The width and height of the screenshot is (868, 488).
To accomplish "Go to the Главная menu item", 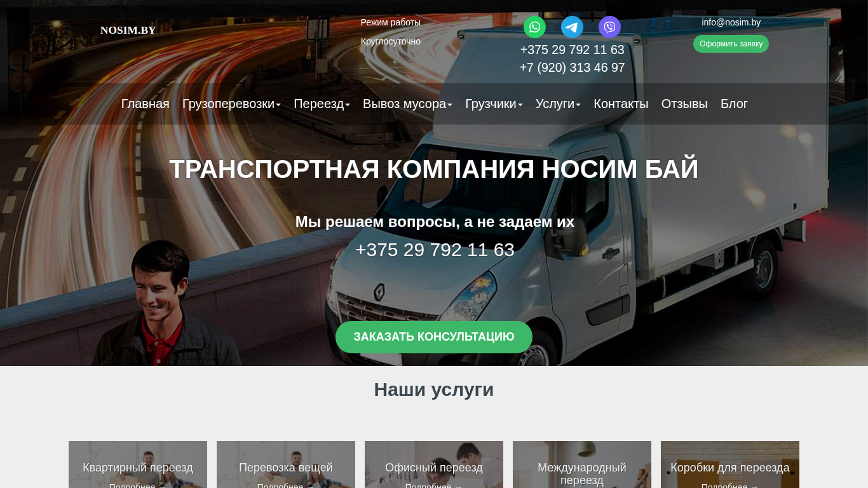I will [x=146, y=104].
